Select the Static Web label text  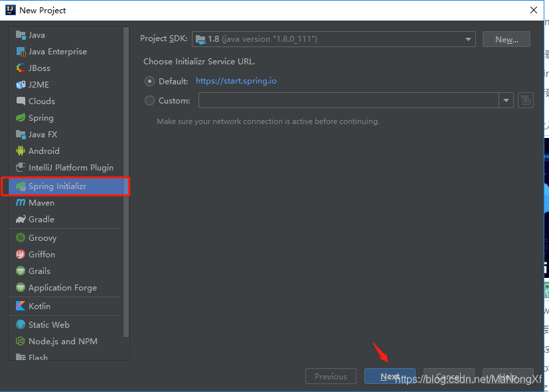point(49,324)
